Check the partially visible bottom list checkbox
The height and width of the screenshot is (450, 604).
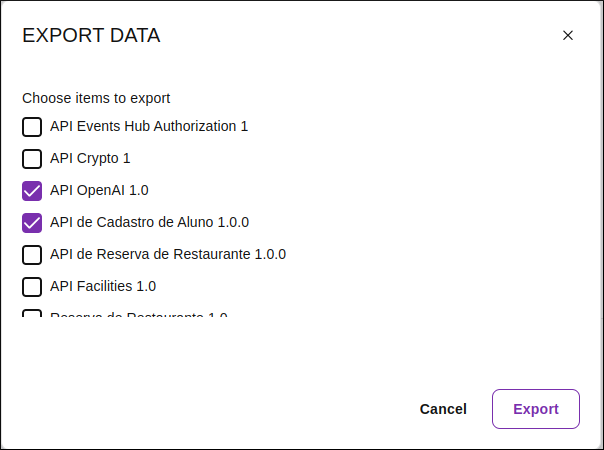tap(32, 316)
